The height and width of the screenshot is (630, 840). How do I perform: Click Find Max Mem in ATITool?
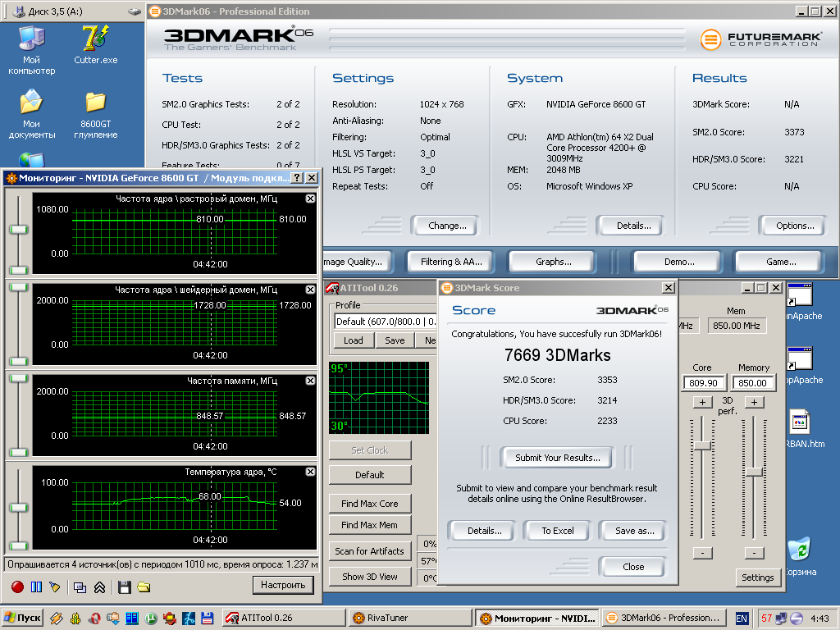pos(370,526)
